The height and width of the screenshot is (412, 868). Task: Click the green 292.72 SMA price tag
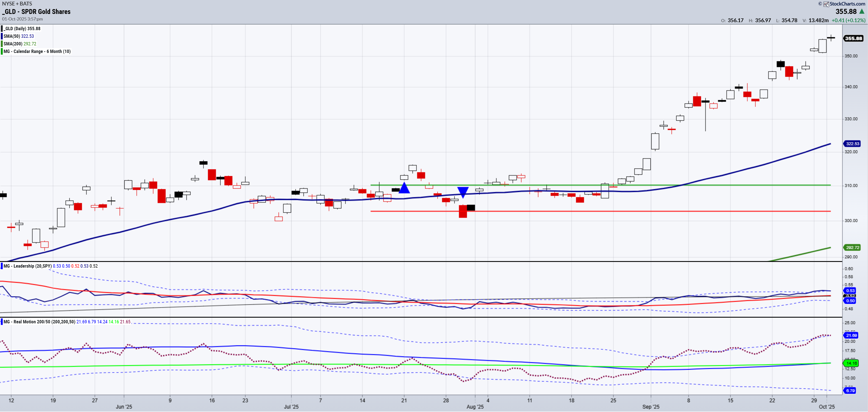click(852, 247)
